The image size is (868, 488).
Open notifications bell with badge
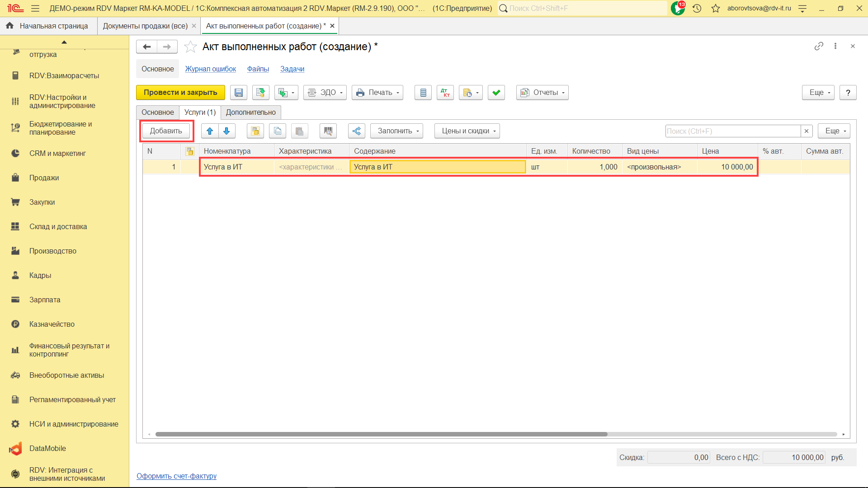(x=678, y=8)
